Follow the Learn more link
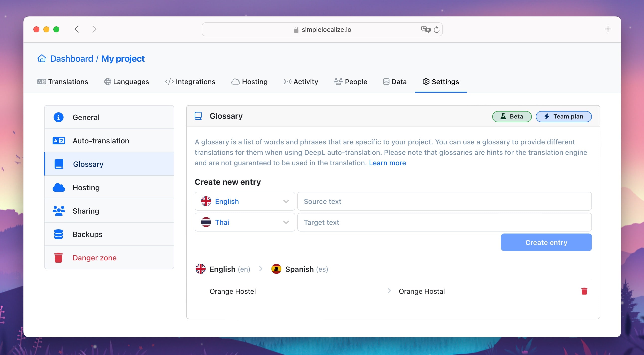The width and height of the screenshot is (644, 355). pos(387,163)
